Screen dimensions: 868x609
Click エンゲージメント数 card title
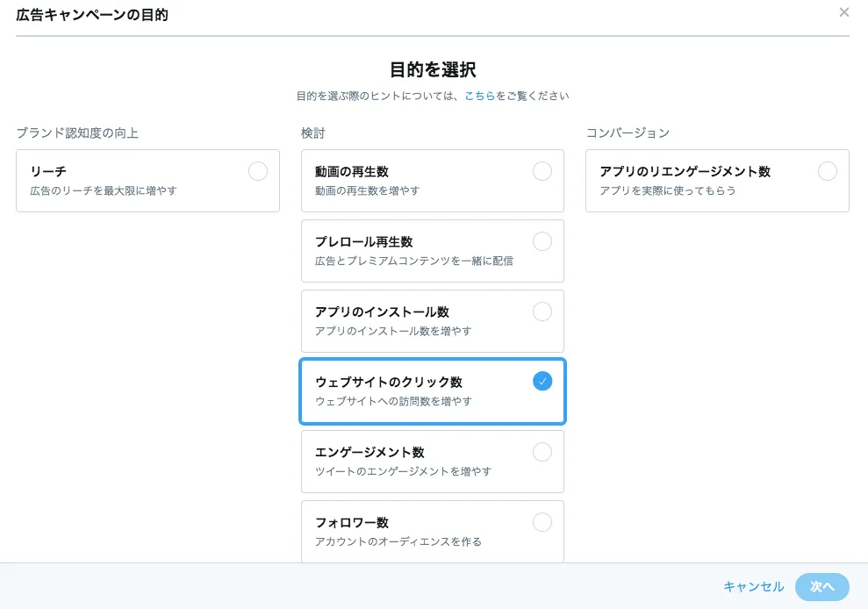tap(369, 452)
